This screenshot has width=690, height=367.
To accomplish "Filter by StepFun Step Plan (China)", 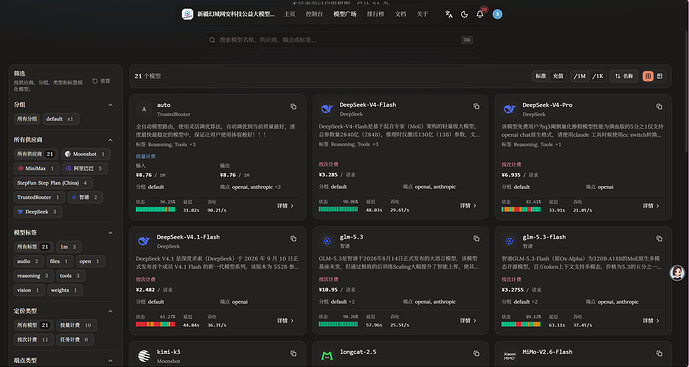I will coord(53,183).
